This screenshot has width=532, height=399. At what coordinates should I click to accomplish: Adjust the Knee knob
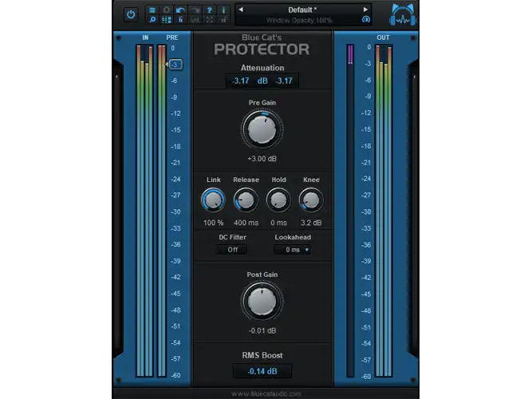311,200
